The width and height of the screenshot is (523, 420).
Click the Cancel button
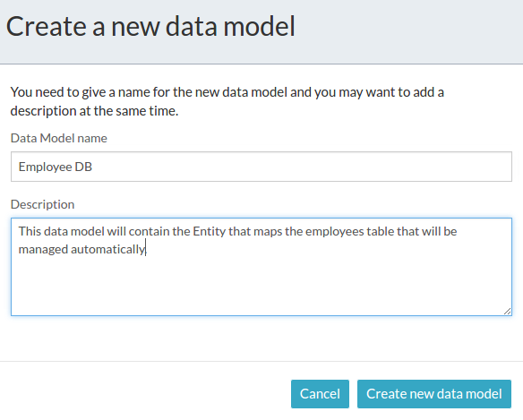(x=320, y=394)
